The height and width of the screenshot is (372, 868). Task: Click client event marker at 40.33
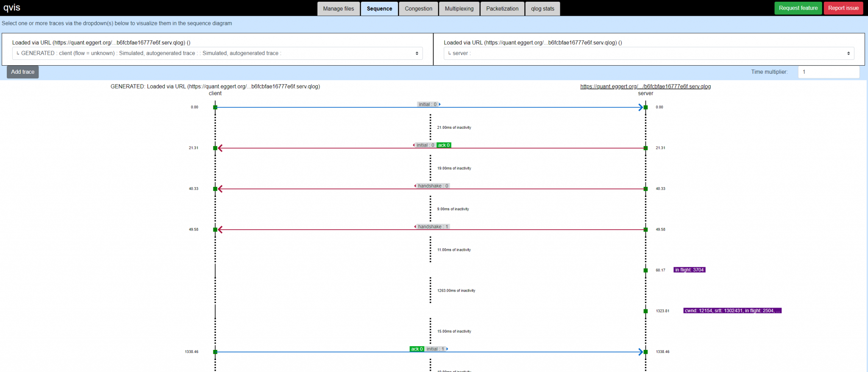pos(215,189)
